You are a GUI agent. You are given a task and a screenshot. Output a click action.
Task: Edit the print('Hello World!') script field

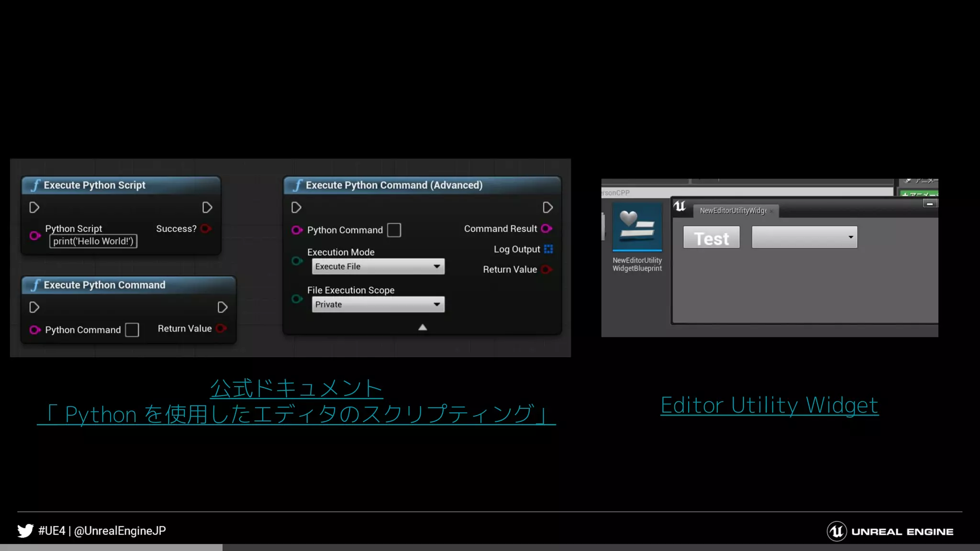tap(93, 241)
